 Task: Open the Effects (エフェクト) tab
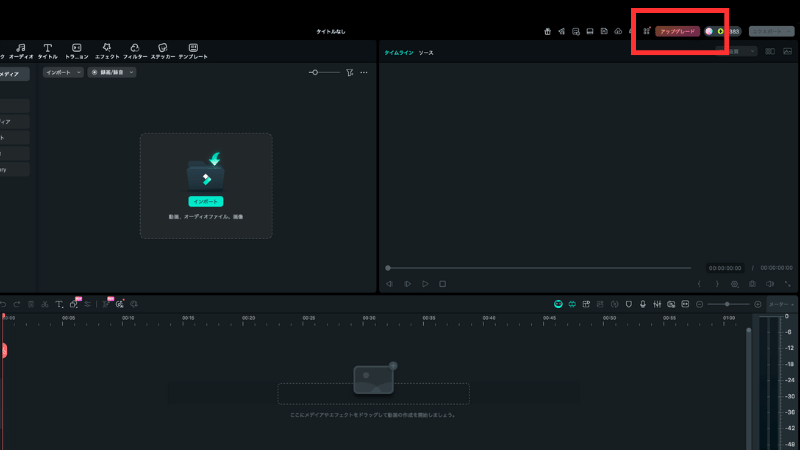(107, 51)
